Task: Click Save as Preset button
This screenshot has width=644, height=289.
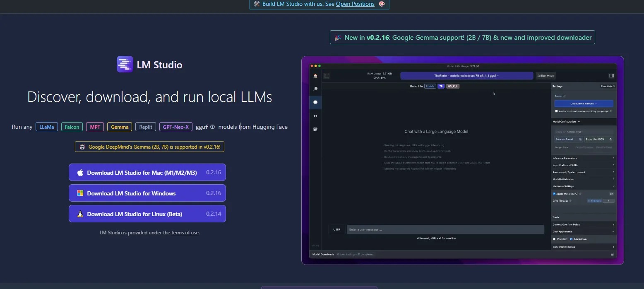Action: [569, 139]
